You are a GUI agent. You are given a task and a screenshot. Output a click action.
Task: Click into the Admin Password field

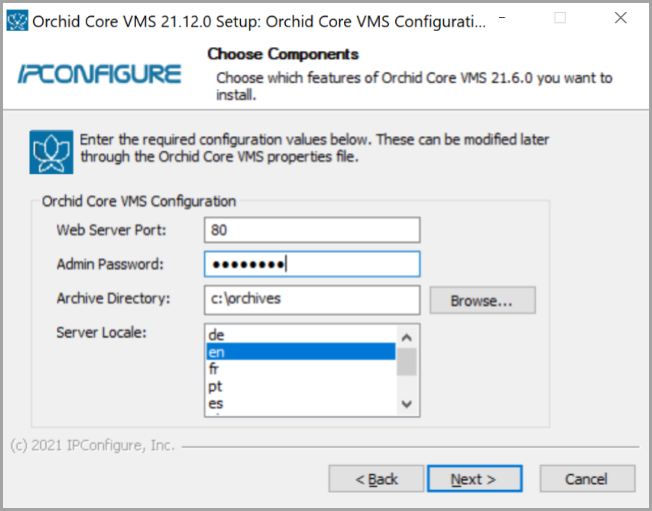[x=311, y=264]
